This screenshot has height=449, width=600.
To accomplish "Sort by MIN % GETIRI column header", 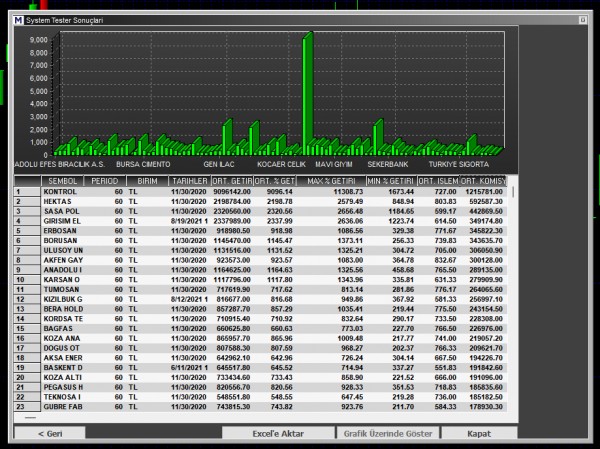I will coord(391,181).
